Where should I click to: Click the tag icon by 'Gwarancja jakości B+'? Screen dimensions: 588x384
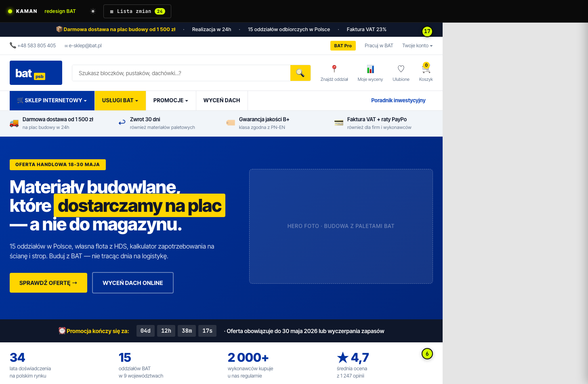[231, 123]
